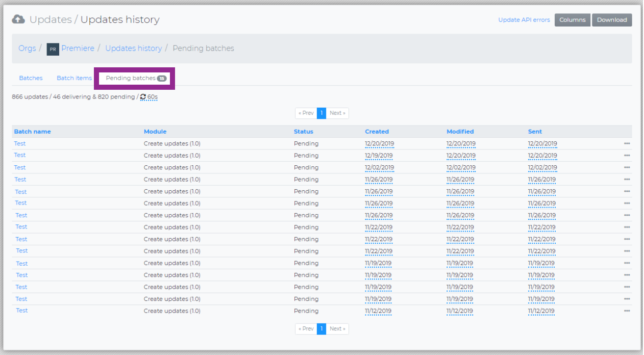Open ellipsis menu for first 12/20/2019 batch

tap(627, 144)
